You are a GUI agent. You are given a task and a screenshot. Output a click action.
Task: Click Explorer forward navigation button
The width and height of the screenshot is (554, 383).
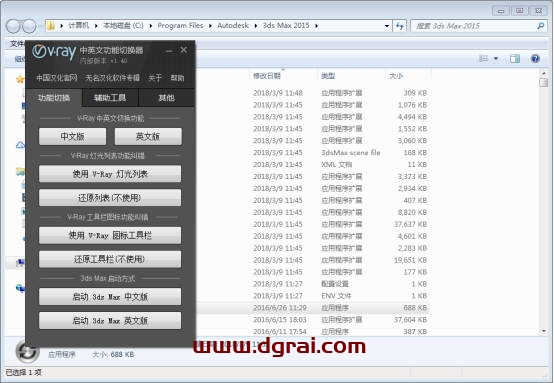coord(29,26)
